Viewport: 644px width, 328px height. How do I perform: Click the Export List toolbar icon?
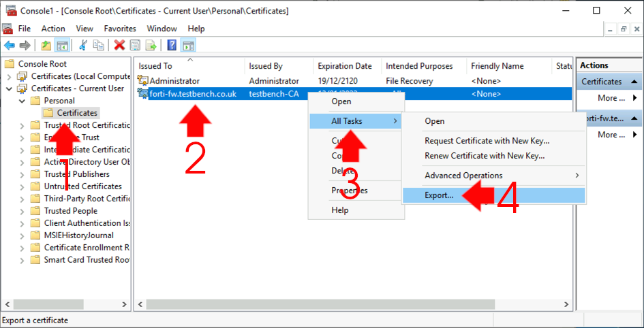[151, 45]
